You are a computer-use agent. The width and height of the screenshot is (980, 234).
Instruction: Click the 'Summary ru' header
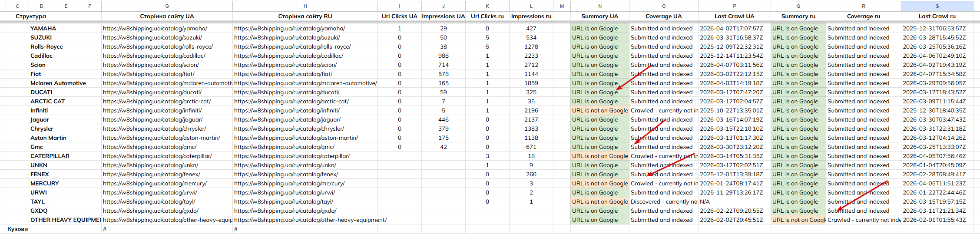[798, 16]
